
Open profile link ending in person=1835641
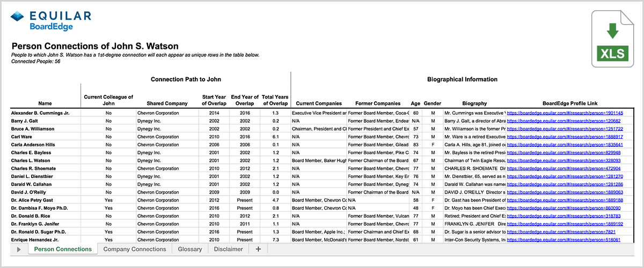(565, 145)
